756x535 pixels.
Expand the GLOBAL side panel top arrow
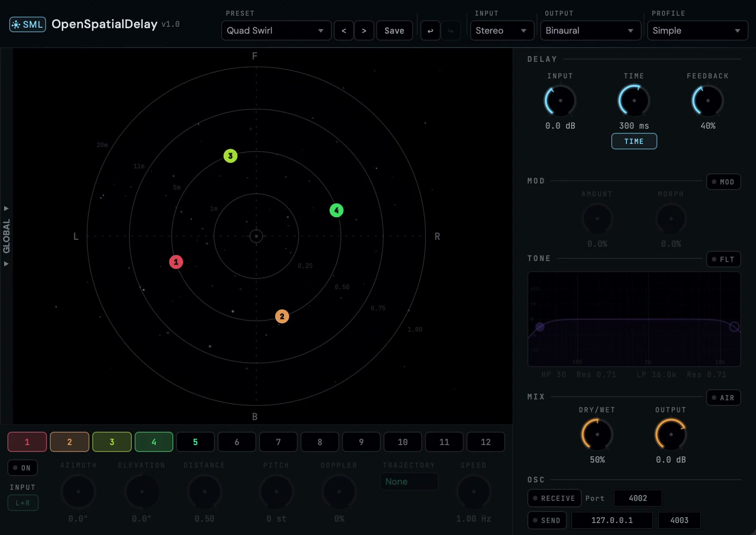coord(6,208)
